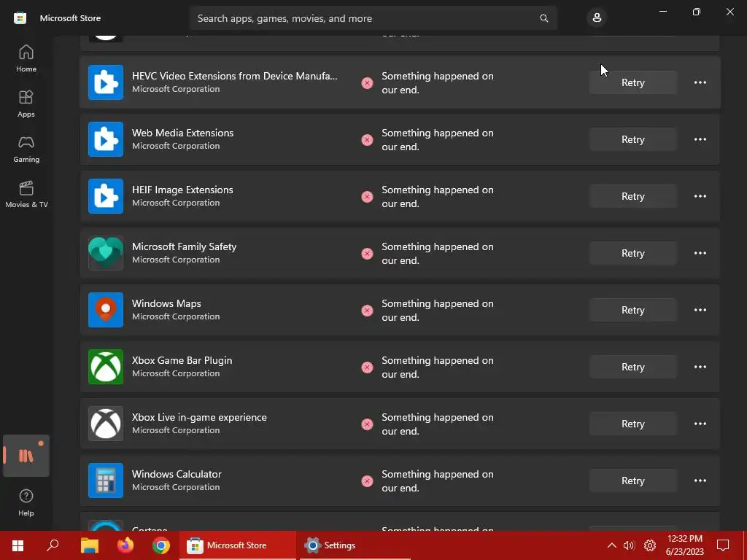Click error icon for Microsoft Family Safety
This screenshot has height=560, width=747.
367,254
